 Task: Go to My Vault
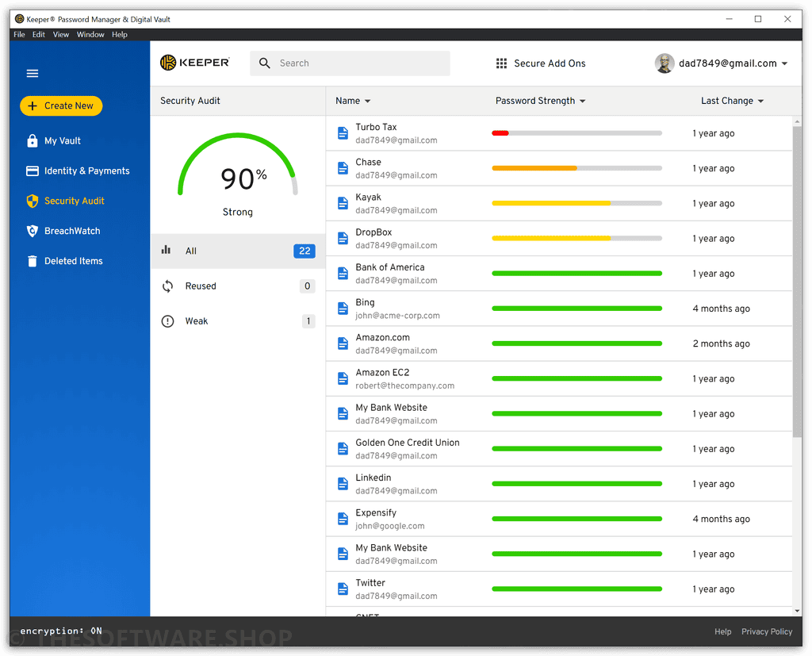pos(62,141)
